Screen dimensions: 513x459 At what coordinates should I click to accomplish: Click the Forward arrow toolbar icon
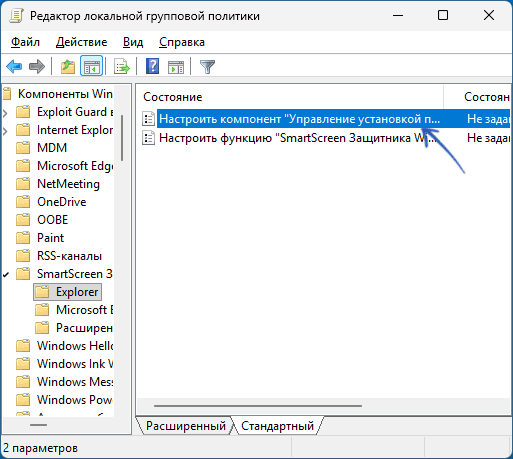tap(37, 67)
